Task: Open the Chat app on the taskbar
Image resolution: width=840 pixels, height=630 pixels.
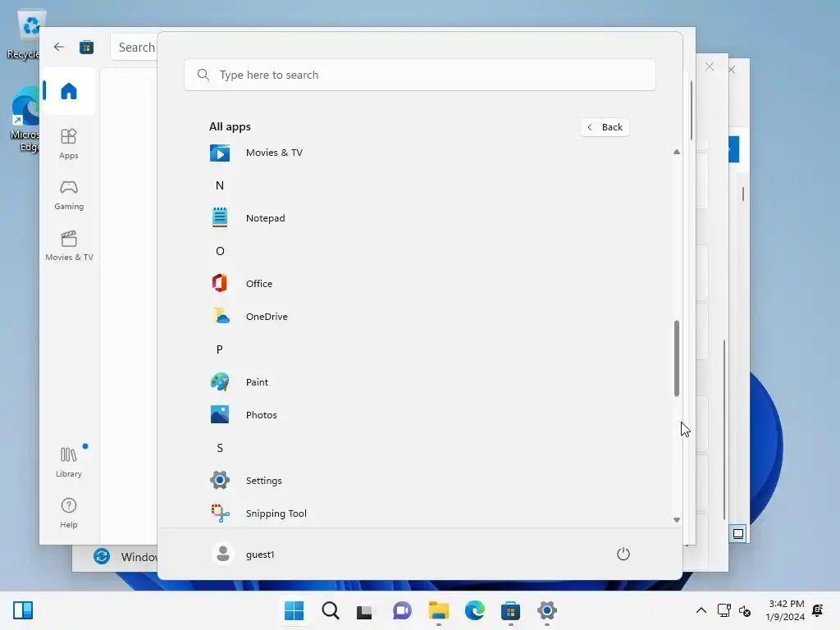Action: 402,610
